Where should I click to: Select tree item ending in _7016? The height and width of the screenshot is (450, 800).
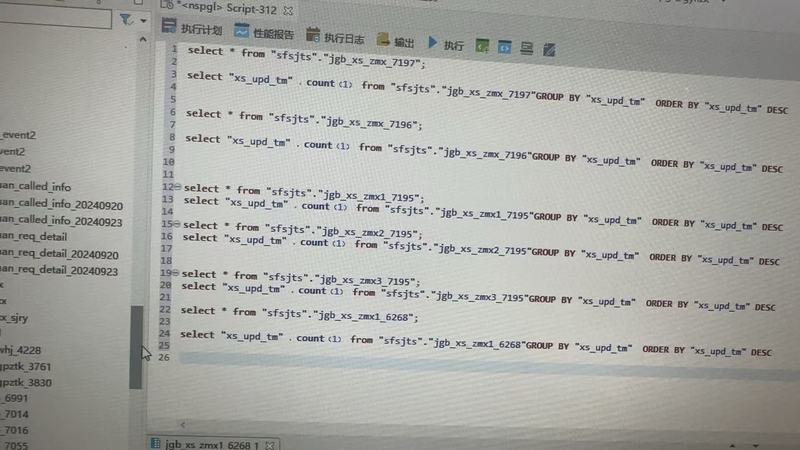(x=15, y=430)
